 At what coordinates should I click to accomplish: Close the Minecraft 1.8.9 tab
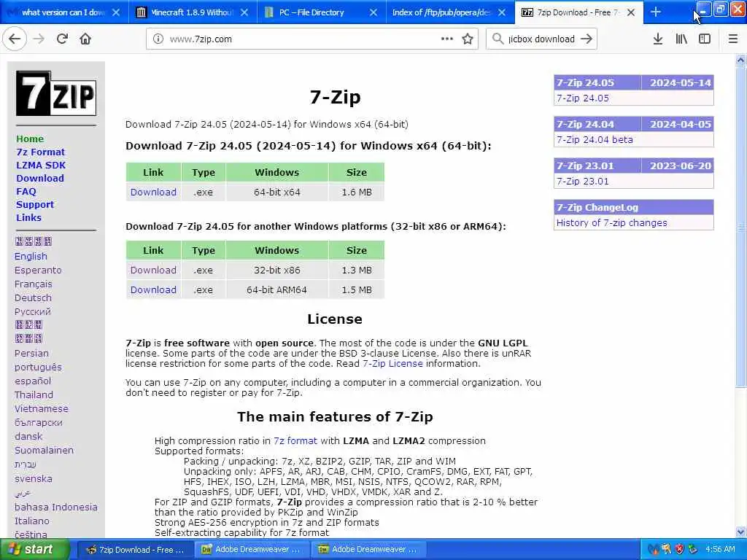(x=244, y=12)
